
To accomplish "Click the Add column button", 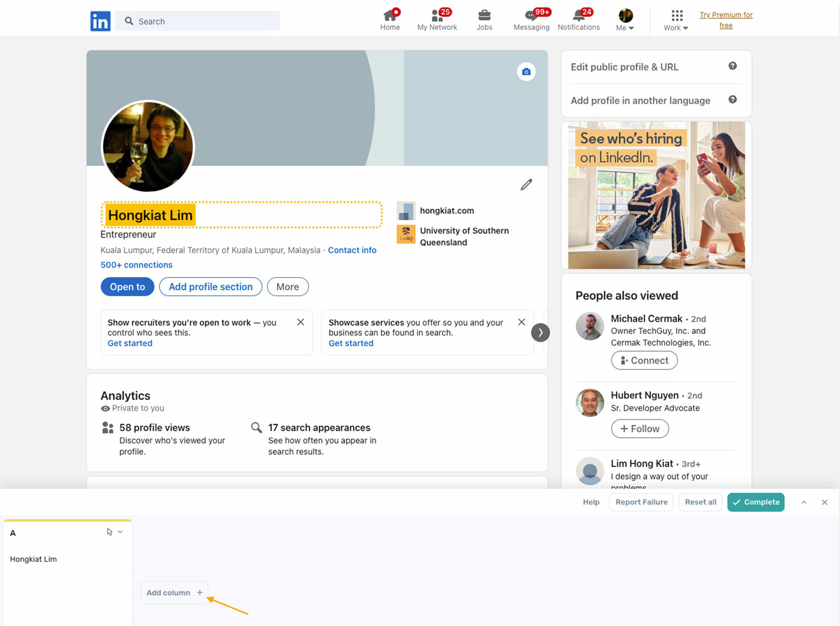I will click(174, 592).
